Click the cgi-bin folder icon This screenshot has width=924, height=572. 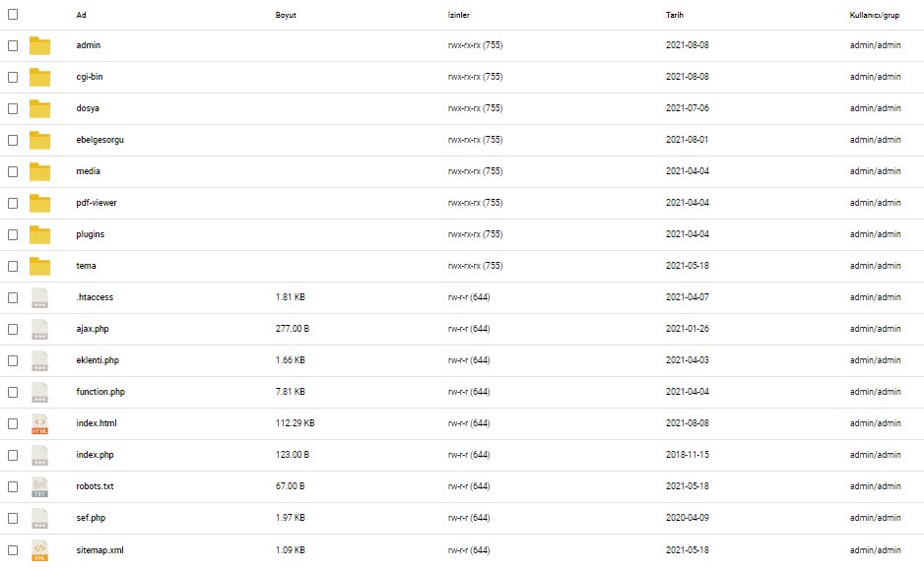pyautogui.click(x=39, y=77)
